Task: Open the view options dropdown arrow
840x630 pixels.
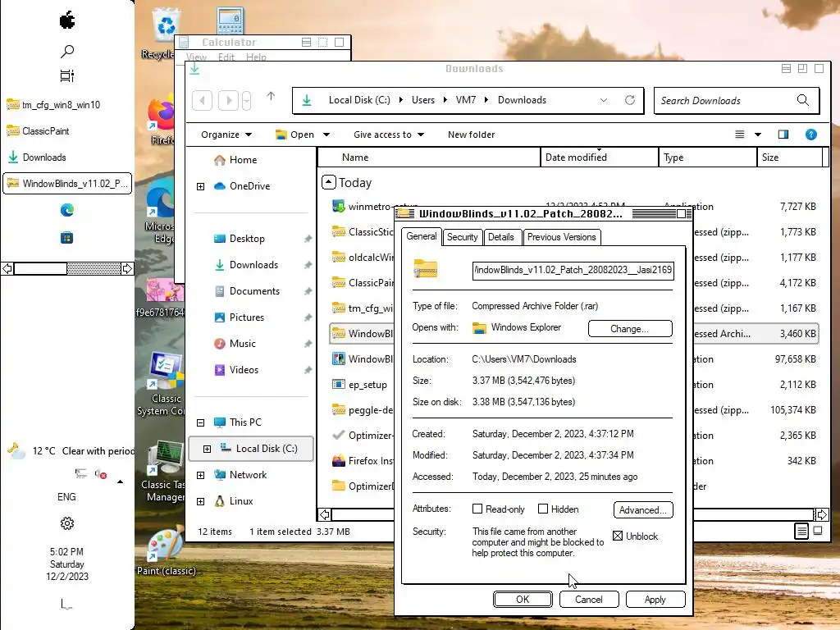Action: tap(757, 135)
